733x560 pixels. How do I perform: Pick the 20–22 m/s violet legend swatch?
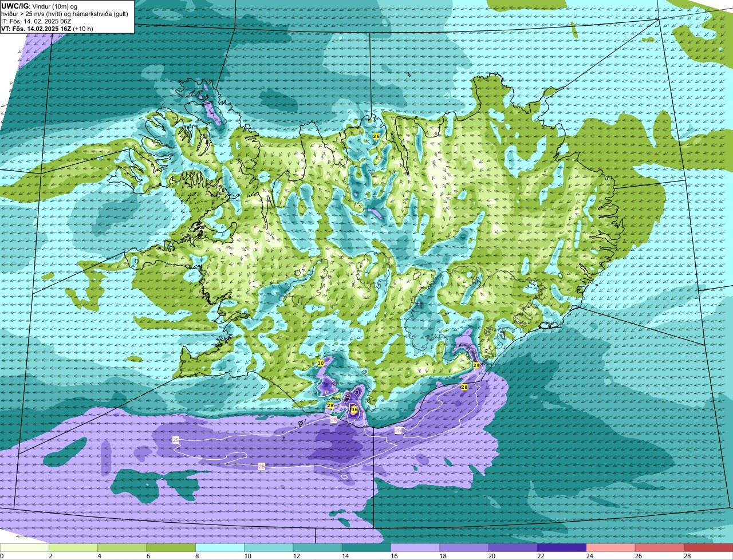(513, 547)
